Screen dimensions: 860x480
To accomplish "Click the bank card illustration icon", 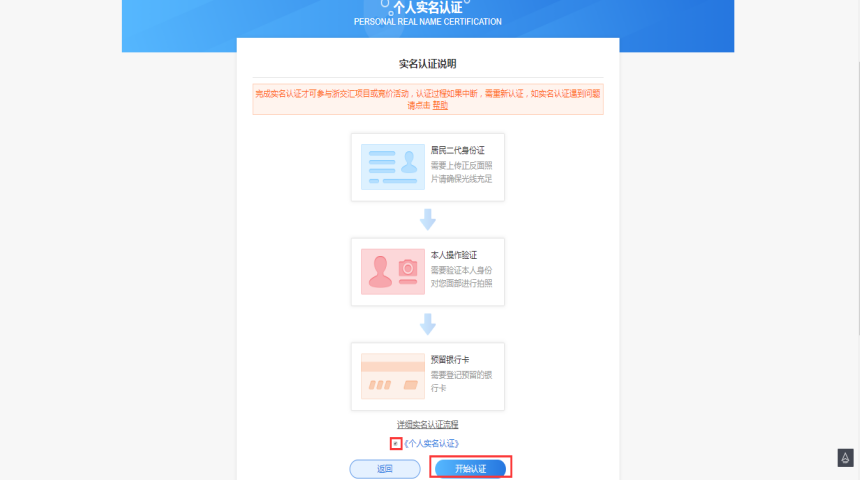I will pyautogui.click(x=393, y=376).
